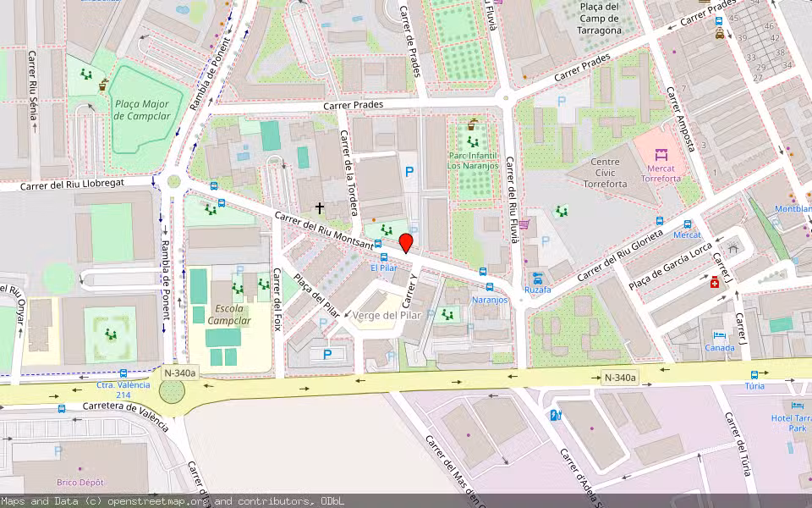Open the Mercat bus stop icon
This screenshot has width=812, height=508.
688,224
